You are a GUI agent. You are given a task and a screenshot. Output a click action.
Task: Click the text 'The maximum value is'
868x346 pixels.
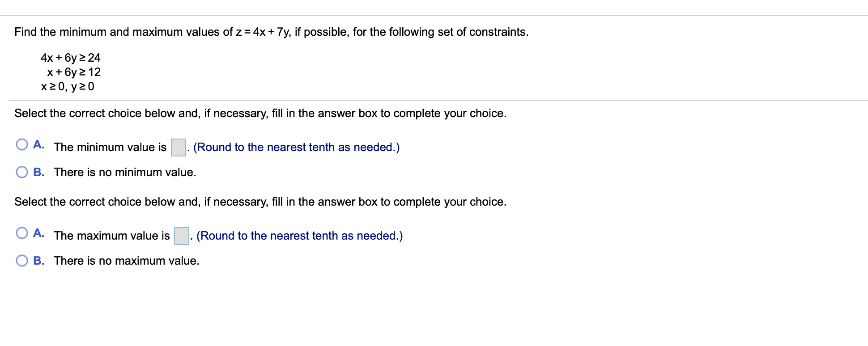pos(112,235)
